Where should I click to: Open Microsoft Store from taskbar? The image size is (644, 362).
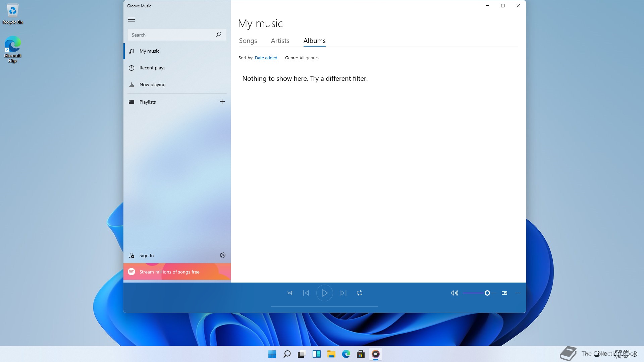[x=361, y=354]
